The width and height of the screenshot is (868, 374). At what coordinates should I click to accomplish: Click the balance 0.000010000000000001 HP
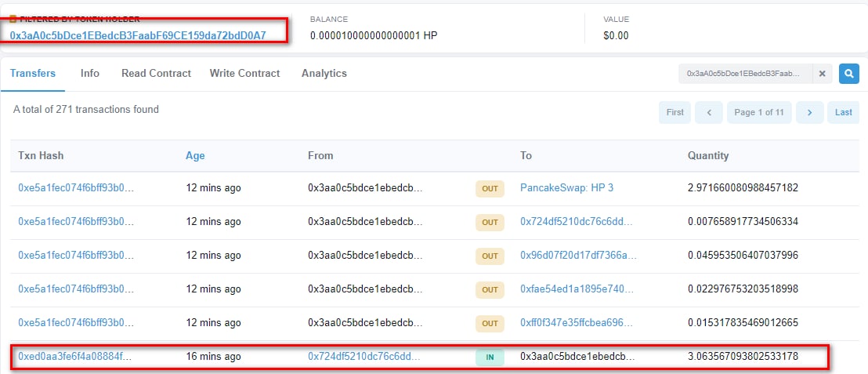[374, 36]
